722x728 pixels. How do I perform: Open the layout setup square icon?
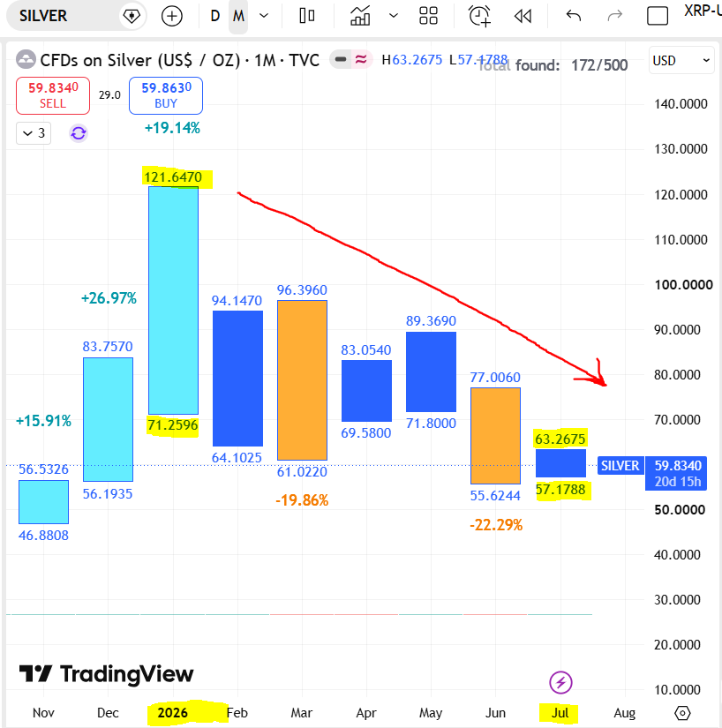[x=658, y=16]
